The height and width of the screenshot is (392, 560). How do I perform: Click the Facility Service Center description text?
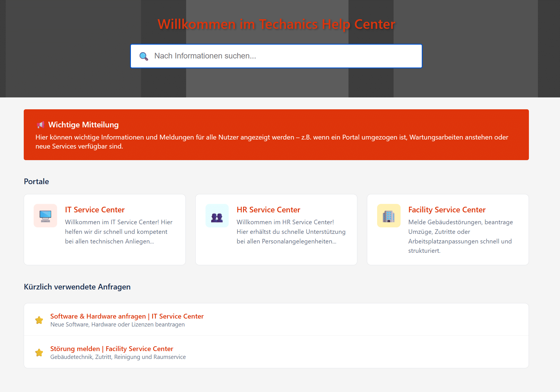coord(460,236)
